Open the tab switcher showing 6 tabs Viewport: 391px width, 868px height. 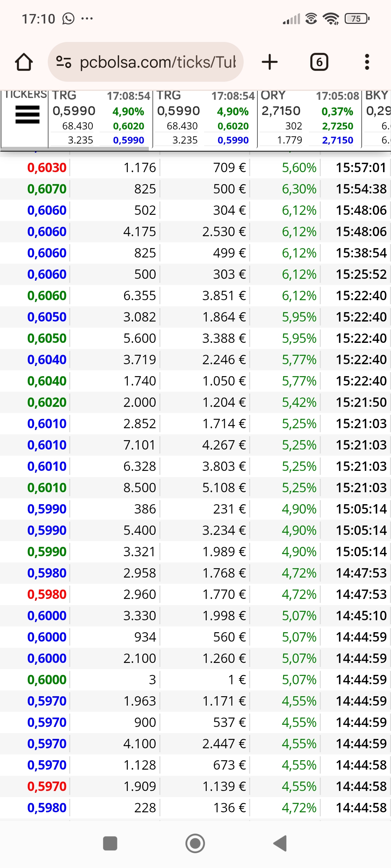(x=319, y=62)
